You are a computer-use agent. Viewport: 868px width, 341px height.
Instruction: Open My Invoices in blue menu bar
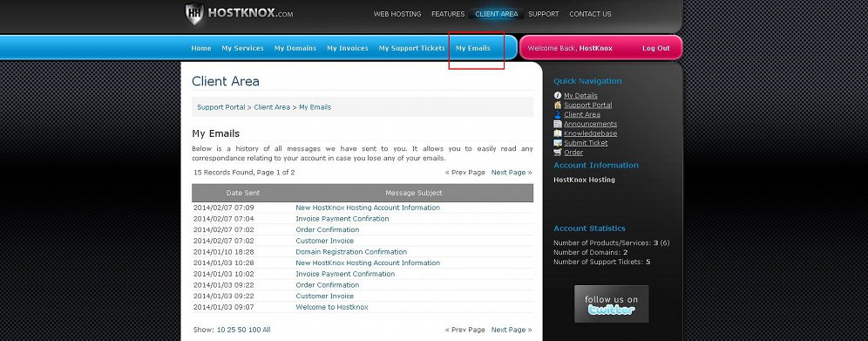tap(347, 48)
